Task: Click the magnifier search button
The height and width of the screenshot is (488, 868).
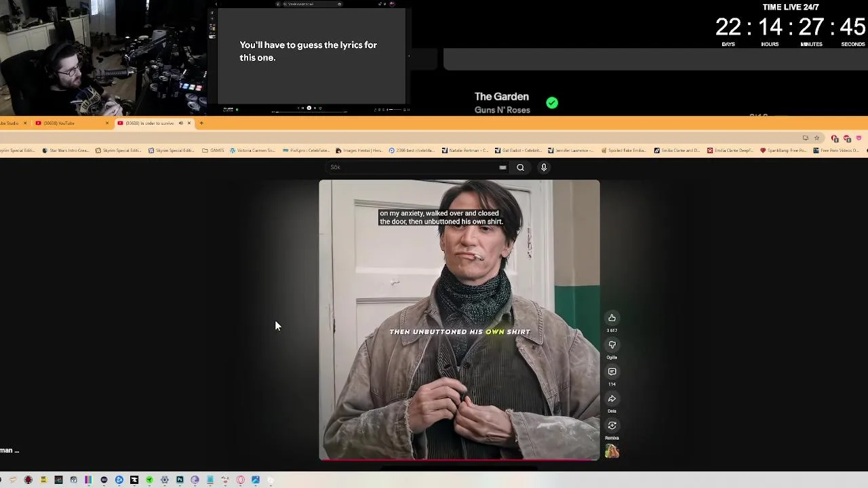Action: (520, 167)
